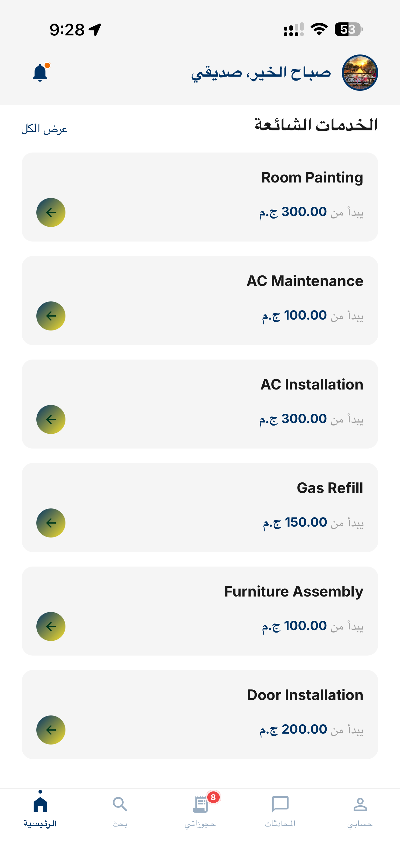Screen dimensions: 400x868
Task: Select the AC Maintenance service title
Action: [305, 281]
